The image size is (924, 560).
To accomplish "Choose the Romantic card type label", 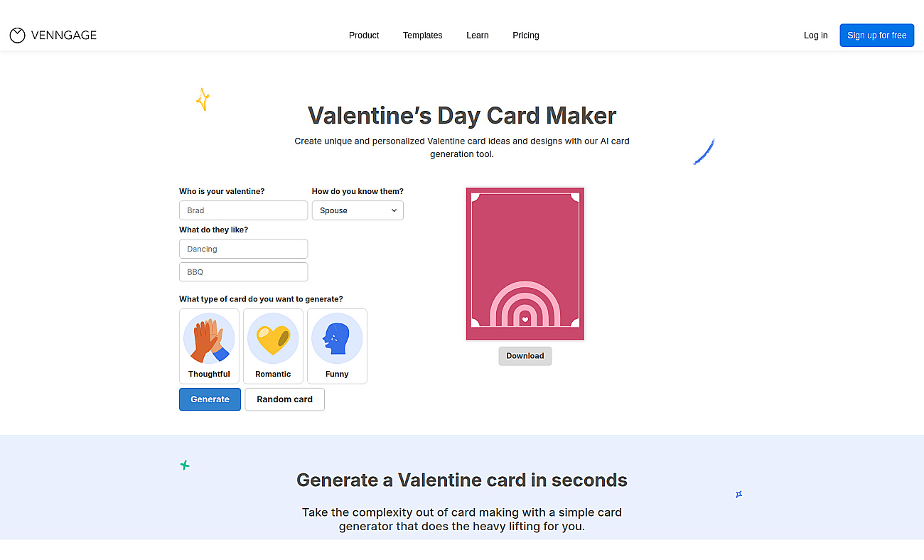I will (273, 374).
